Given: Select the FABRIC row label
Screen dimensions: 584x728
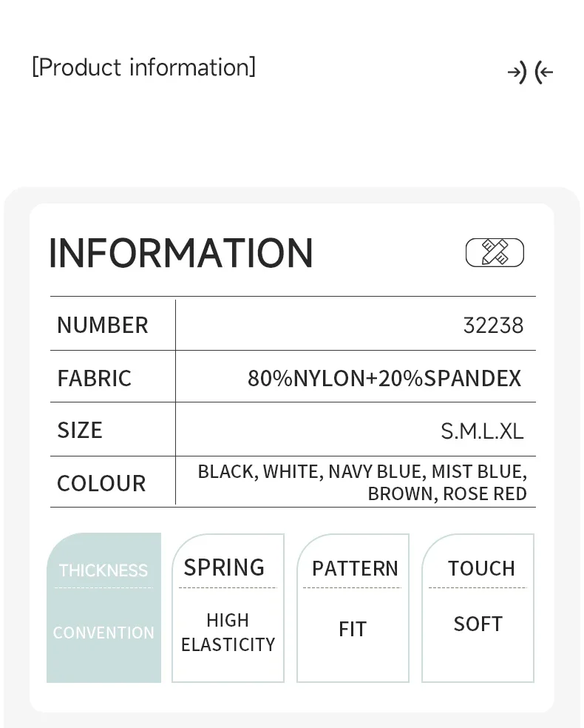Looking at the screenshot, I should coord(94,378).
